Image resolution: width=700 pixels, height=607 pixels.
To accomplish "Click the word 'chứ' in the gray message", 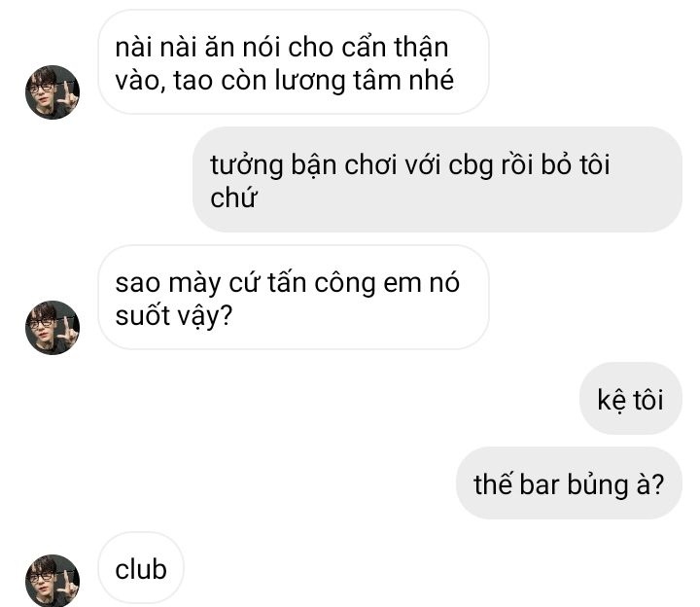I will [x=233, y=196].
